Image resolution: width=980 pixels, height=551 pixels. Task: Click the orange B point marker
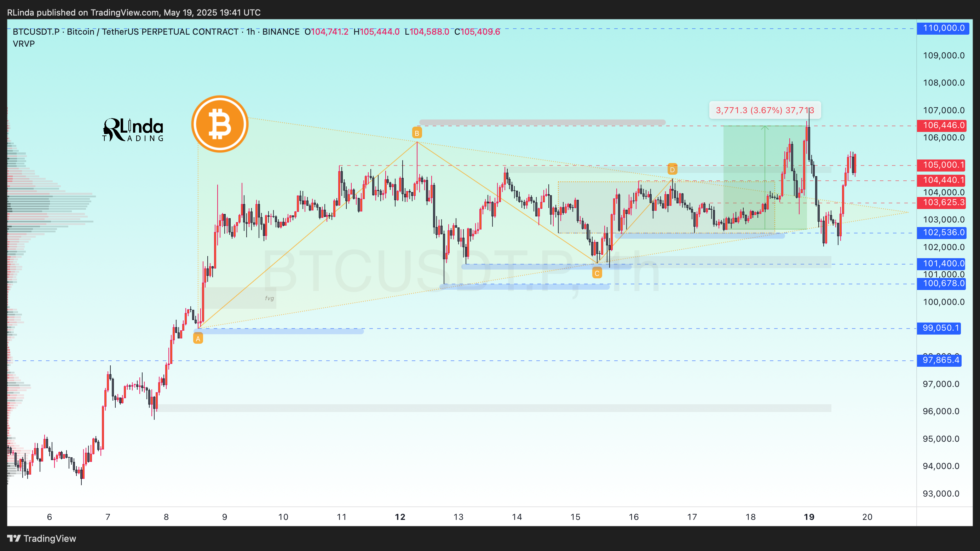click(417, 133)
